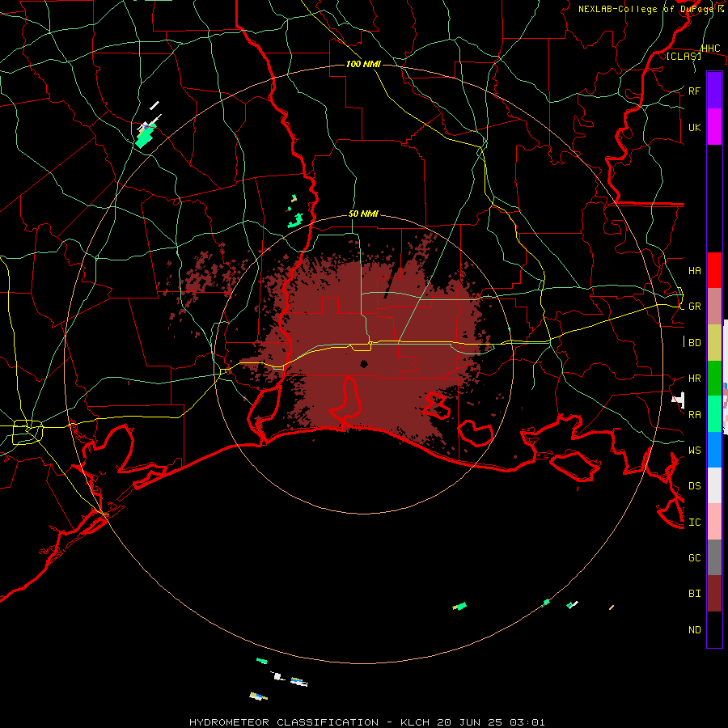This screenshot has width=728, height=728.
Task: Click the magenta UK color swatch
Action: tap(714, 127)
